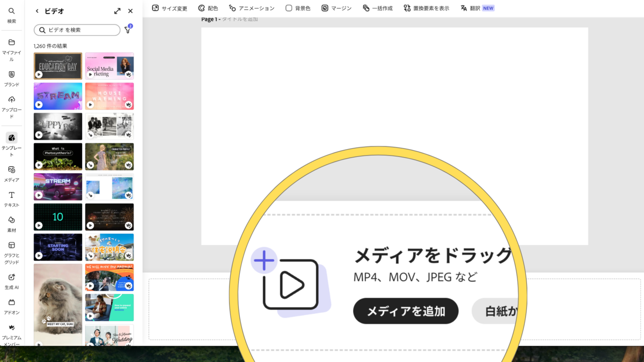This screenshot has width=644, height=362.
Task: Click the 1,260 件の結果 results text
Action: tap(50, 46)
